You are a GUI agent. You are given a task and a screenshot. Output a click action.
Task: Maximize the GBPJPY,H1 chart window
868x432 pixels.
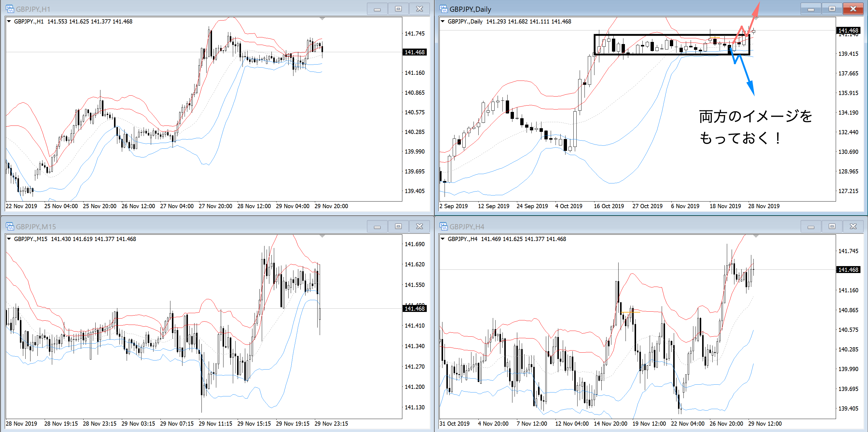398,9
